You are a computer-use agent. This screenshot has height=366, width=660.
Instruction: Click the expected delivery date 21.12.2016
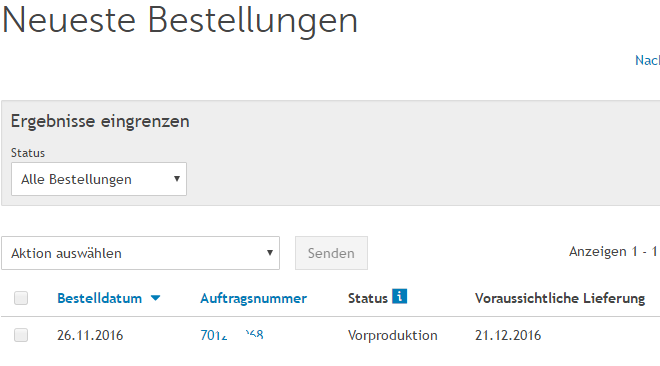click(x=508, y=335)
